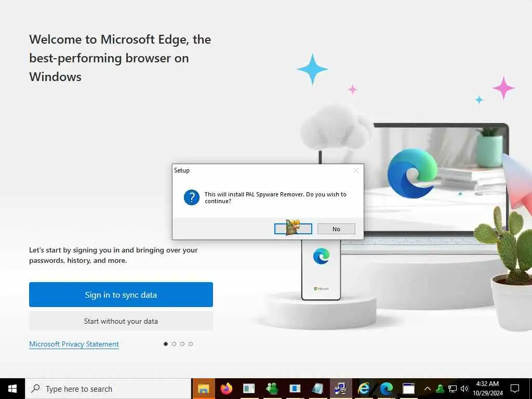Open the network status tray icon

[453, 389]
